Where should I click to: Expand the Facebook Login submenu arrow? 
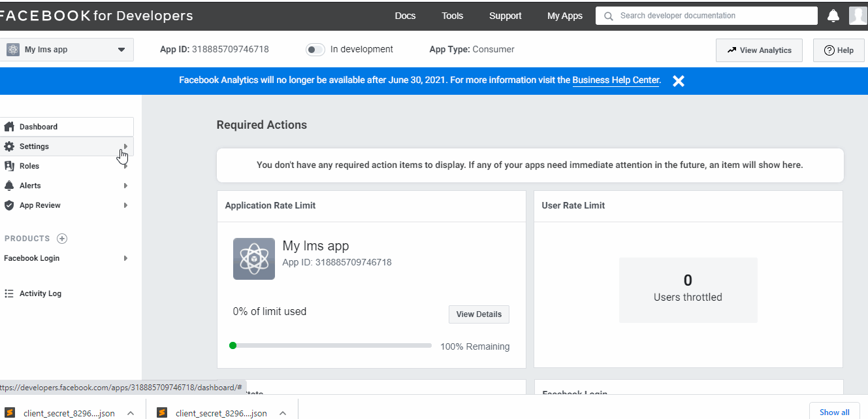125,258
